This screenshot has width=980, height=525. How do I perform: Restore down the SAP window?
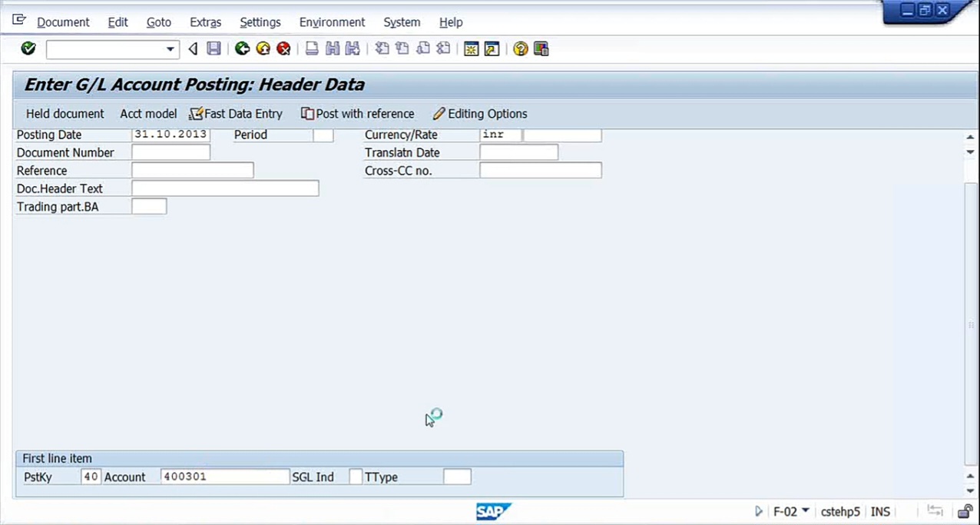(925, 10)
